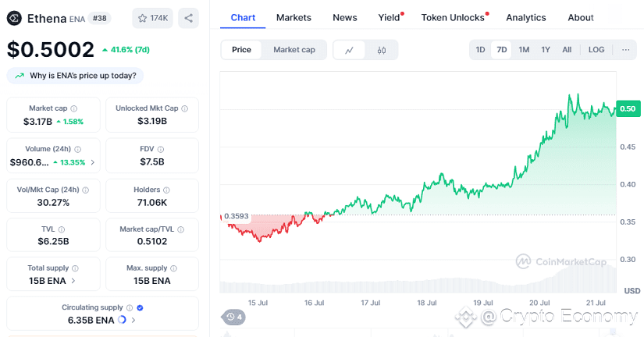Click the Vol/Mkt Cap value 30.27%
This screenshot has width=644, height=337.
[53, 202]
